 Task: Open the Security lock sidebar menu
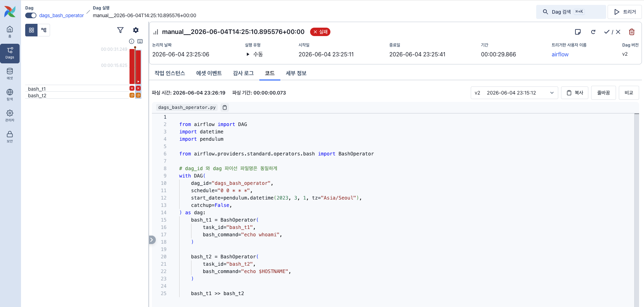10,137
